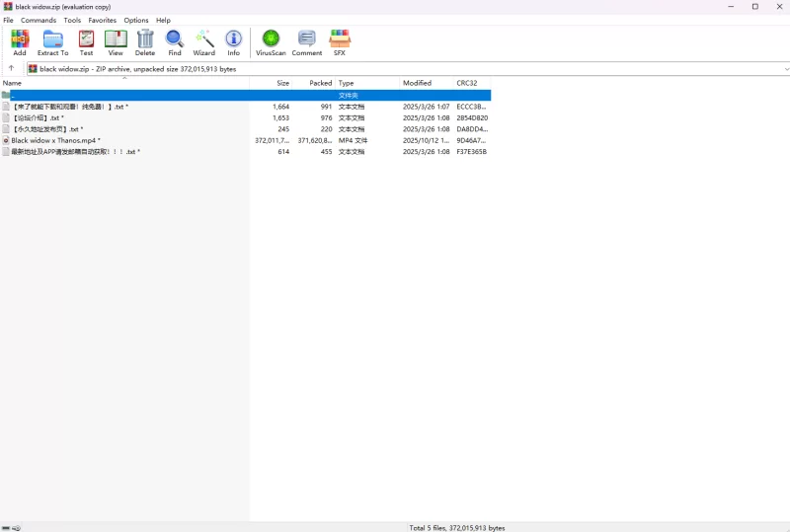Open the Commands menu

click(39, 20)
